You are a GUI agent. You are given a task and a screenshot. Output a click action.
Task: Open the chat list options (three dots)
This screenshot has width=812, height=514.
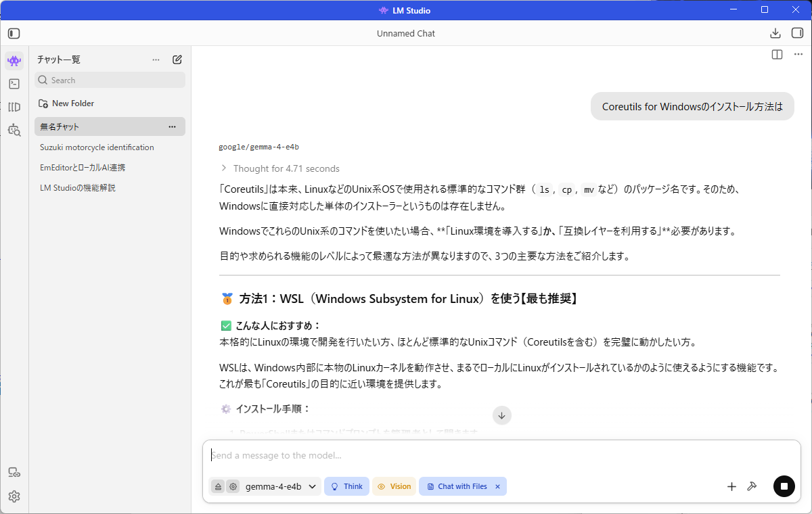click(156, 60)
